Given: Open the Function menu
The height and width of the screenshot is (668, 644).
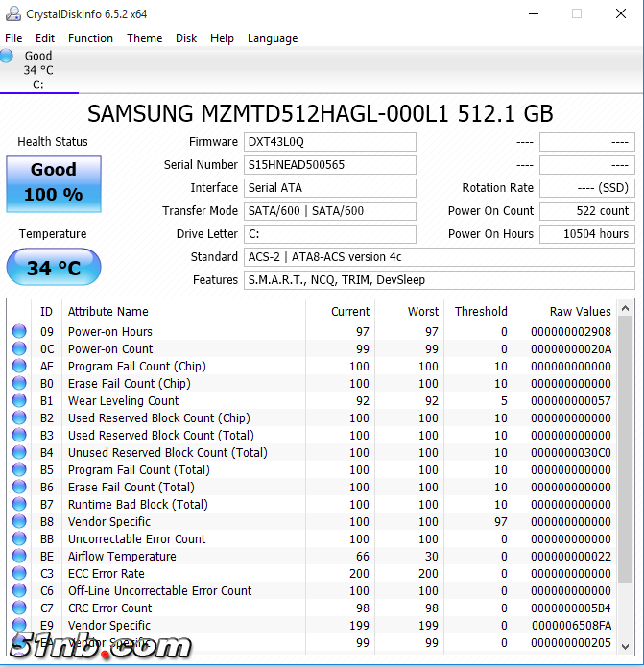Looking at the screenshot, I should 90,38.
